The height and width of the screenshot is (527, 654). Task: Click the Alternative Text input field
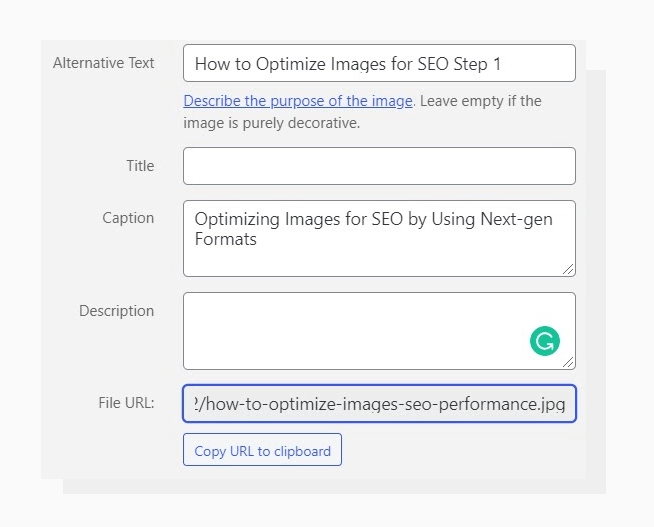click(379, 63)
